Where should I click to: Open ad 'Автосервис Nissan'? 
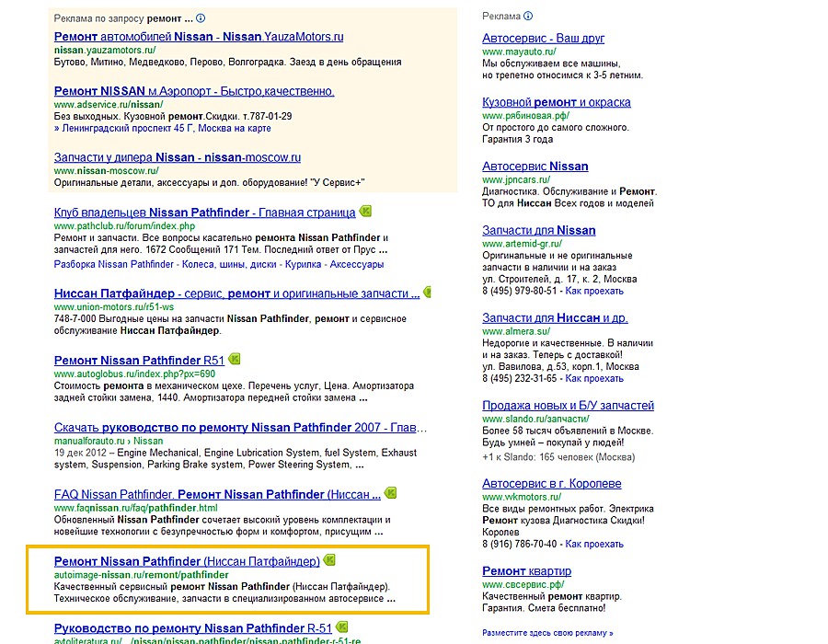coord(535,167)
